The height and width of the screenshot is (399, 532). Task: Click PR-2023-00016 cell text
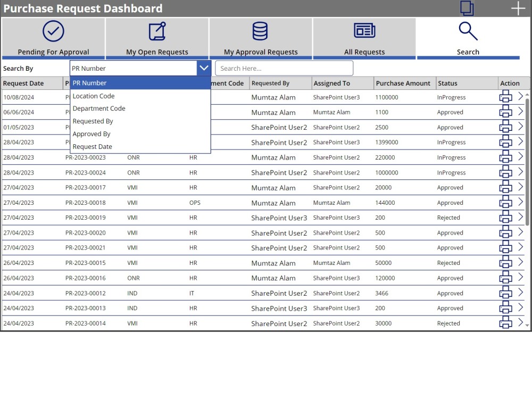point(86,278)
